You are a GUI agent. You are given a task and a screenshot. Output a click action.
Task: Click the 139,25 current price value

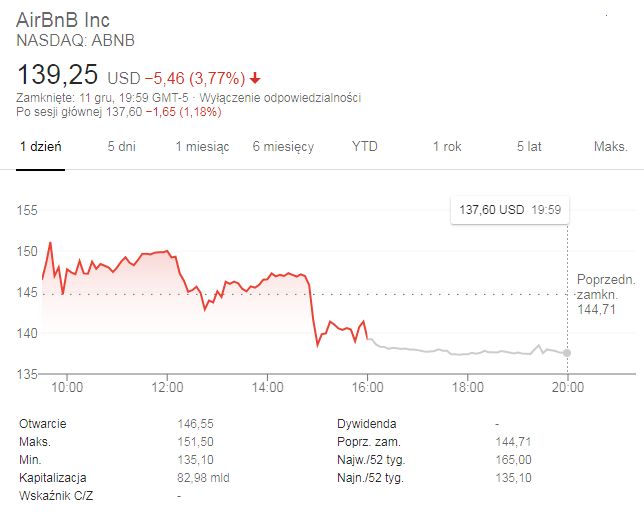(x=58, y=75)
